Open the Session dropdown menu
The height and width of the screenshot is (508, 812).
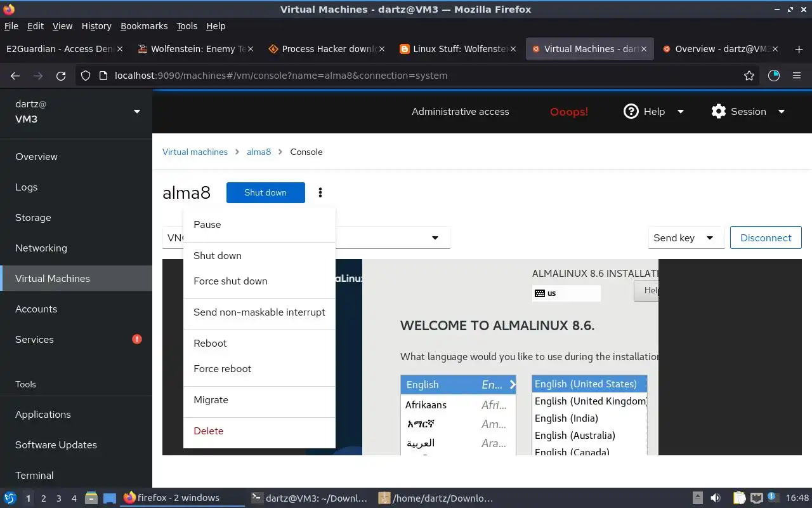749,111
